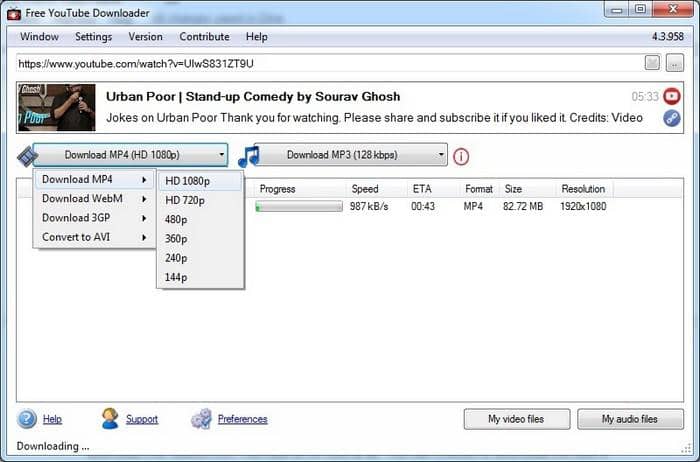Click the app icon in title bar
The height and width of the screenshot is (462, 700).
pos(14,13)
